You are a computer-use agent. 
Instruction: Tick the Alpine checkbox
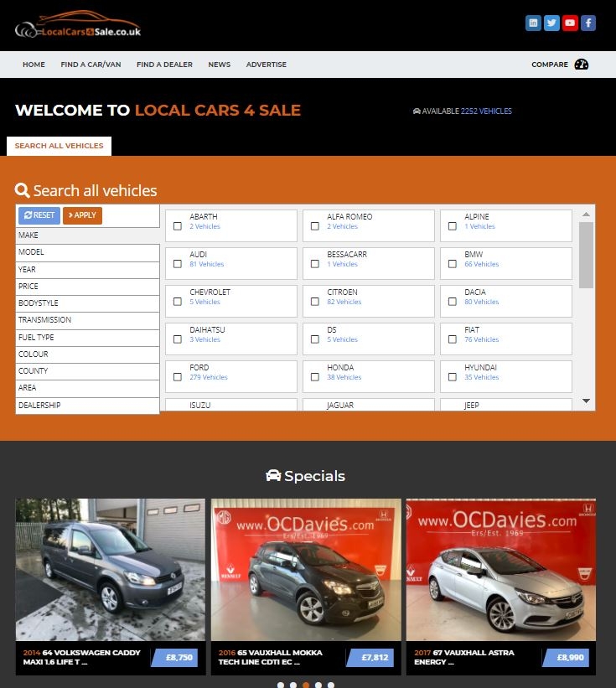point(453,226)
